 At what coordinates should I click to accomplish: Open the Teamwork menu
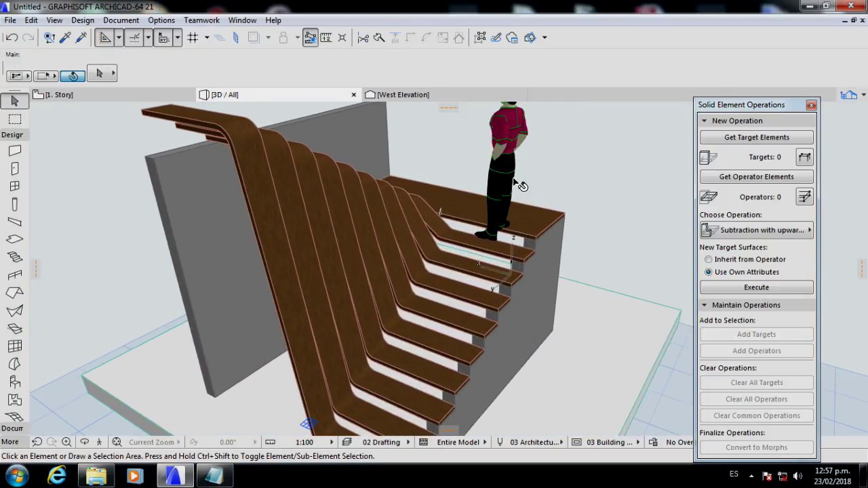[201, 20]
